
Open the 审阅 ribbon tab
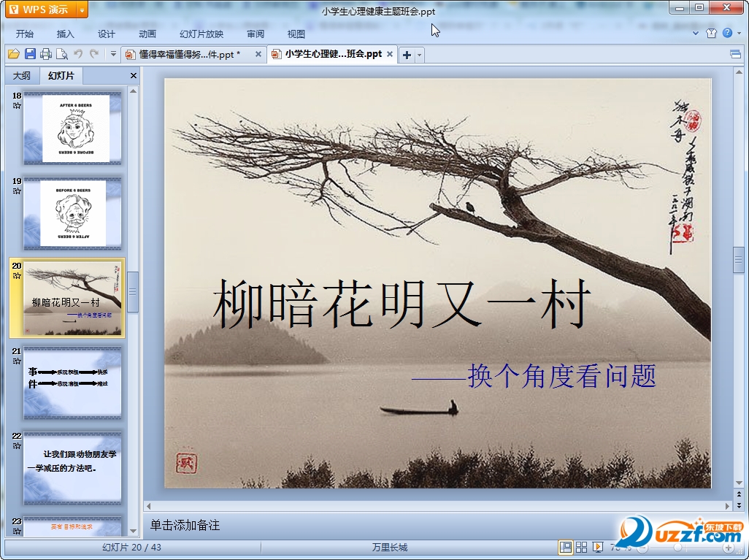pyautogui.click(x=256, y=34)
